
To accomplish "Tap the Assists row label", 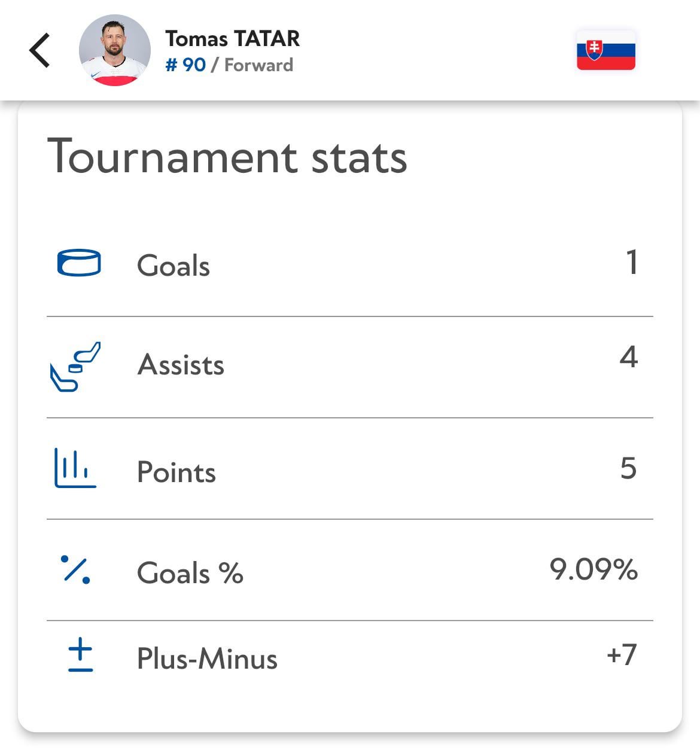I will tap(181, 365).
